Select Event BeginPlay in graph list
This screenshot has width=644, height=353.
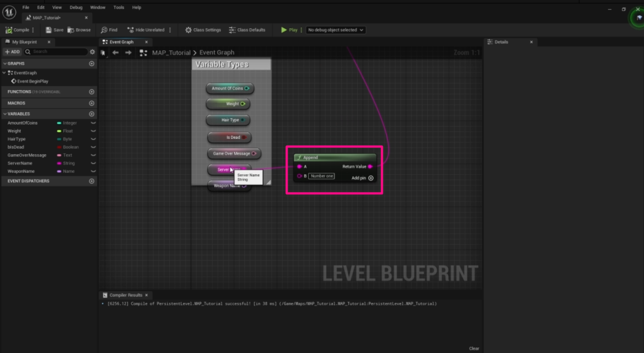[x=30, y=81]
